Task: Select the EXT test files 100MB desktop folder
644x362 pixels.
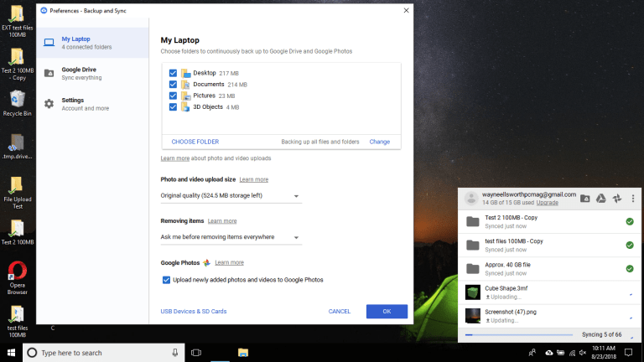Action: pyautogui.click(x=18, y=21)
